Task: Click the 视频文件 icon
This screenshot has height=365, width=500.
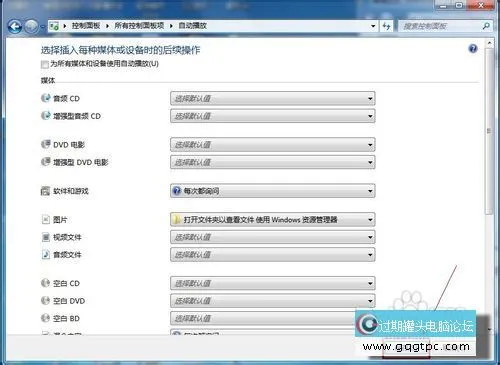Action: (46, 237)
